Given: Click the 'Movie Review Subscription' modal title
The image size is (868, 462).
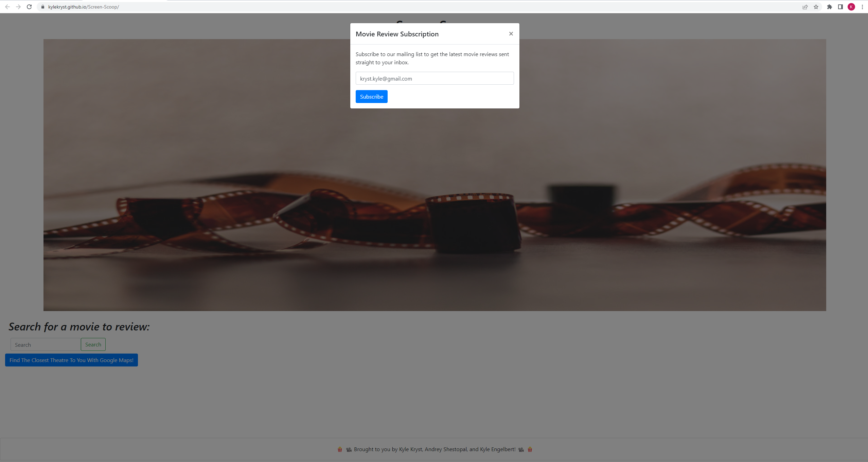Looking at the screenshot, I should (x=397, y=34).
